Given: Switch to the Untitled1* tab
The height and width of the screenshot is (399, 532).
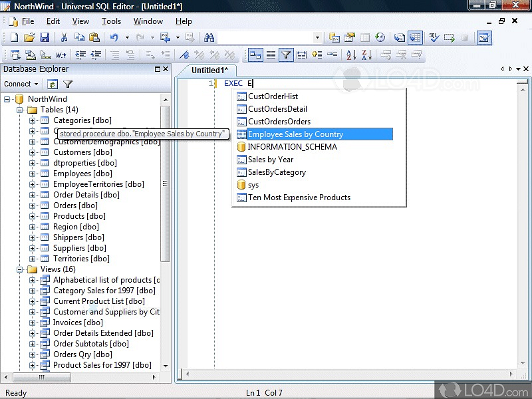Looking at the screenshot, I should click(209, 70).
